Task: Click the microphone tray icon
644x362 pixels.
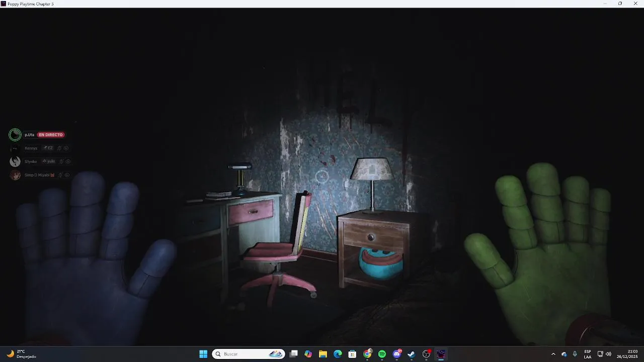Action: [575, 354]
